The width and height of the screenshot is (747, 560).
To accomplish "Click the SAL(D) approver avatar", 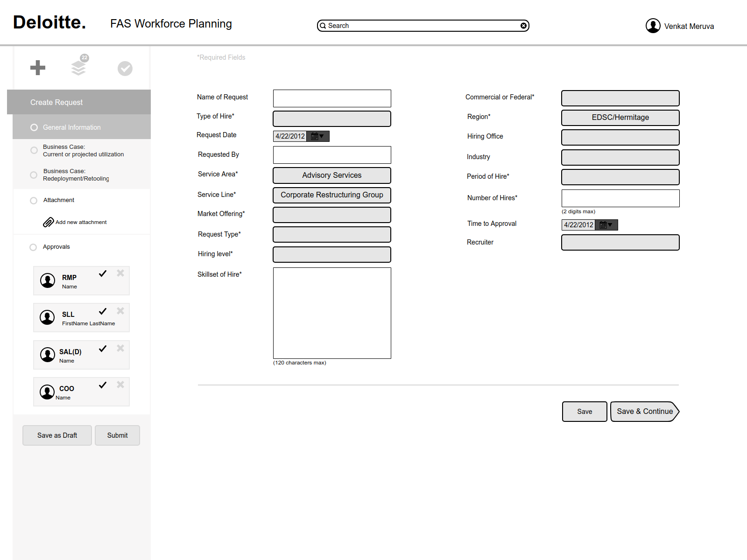I will (48, 355).
